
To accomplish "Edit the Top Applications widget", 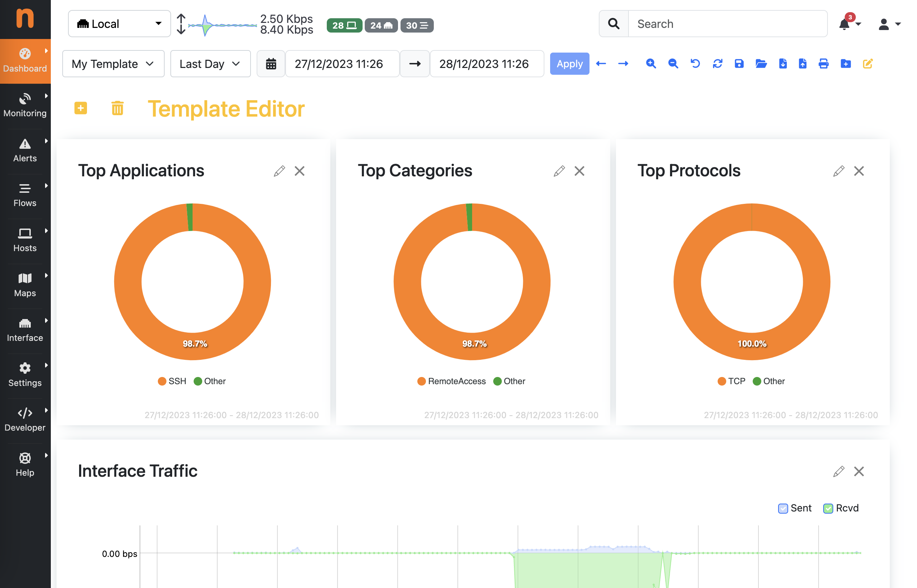I will pos(279,171).
